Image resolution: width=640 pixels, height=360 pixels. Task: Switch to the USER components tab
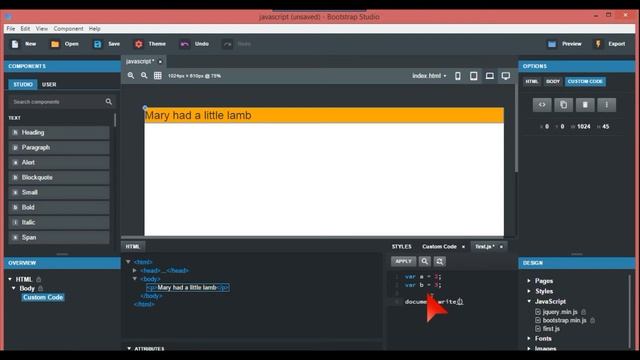click(49, 84)
